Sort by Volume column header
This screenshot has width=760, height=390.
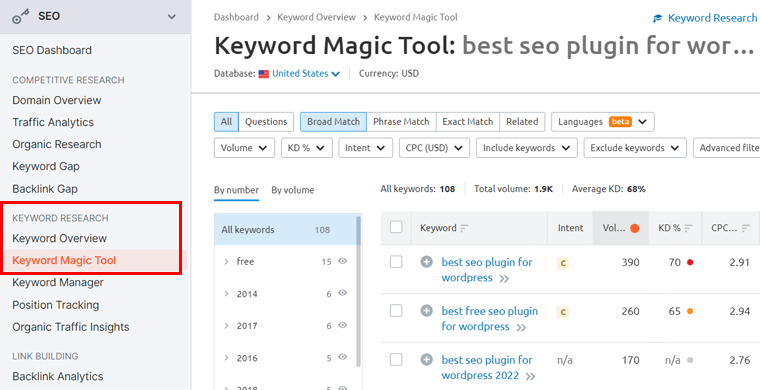click(621, 228)
